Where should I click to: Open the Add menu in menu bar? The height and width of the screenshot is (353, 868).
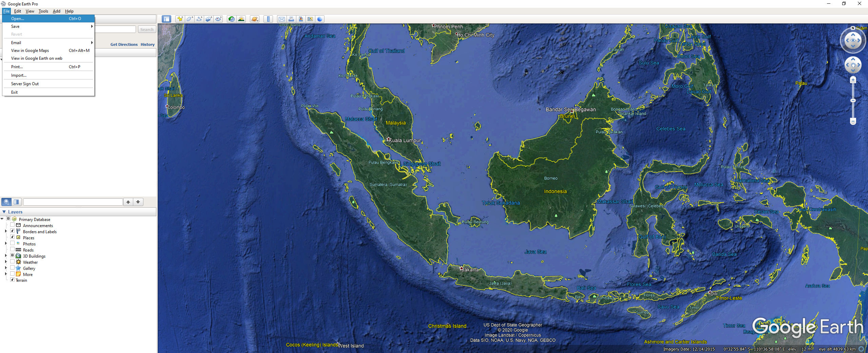point(57,11)
